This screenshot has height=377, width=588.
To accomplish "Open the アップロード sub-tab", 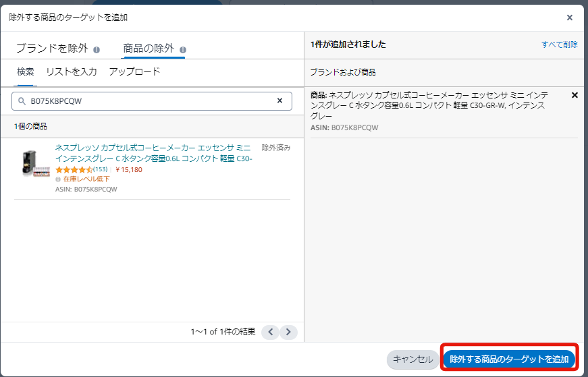I will click(x=134, y=71).
